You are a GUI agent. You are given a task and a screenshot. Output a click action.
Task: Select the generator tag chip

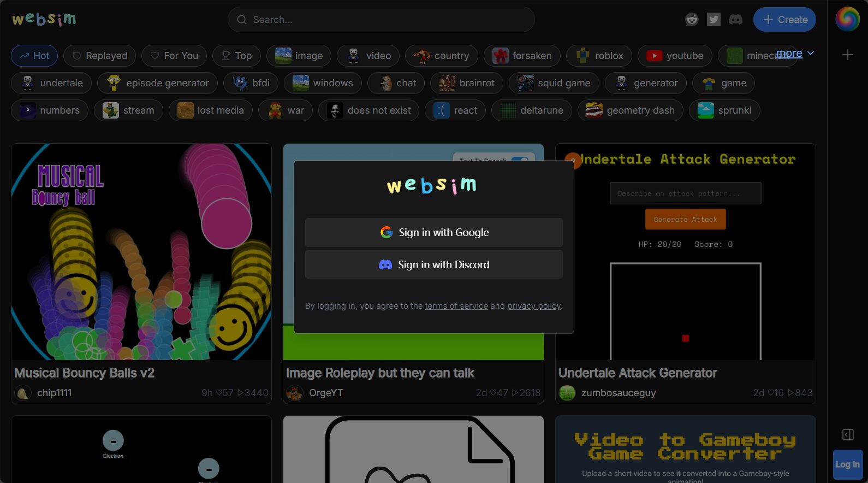[646, 83]
